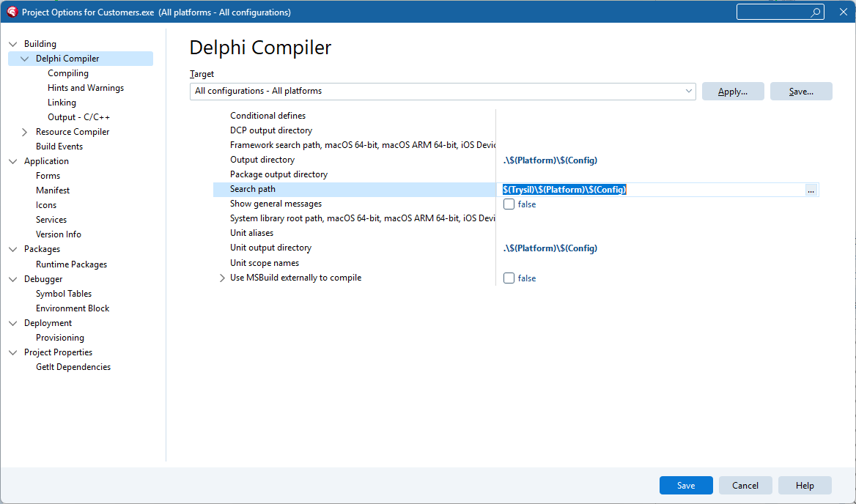This screenshot has width=856, height=504.
Task: Click the Unit output directory value text
Action: (x=550, y=248)
